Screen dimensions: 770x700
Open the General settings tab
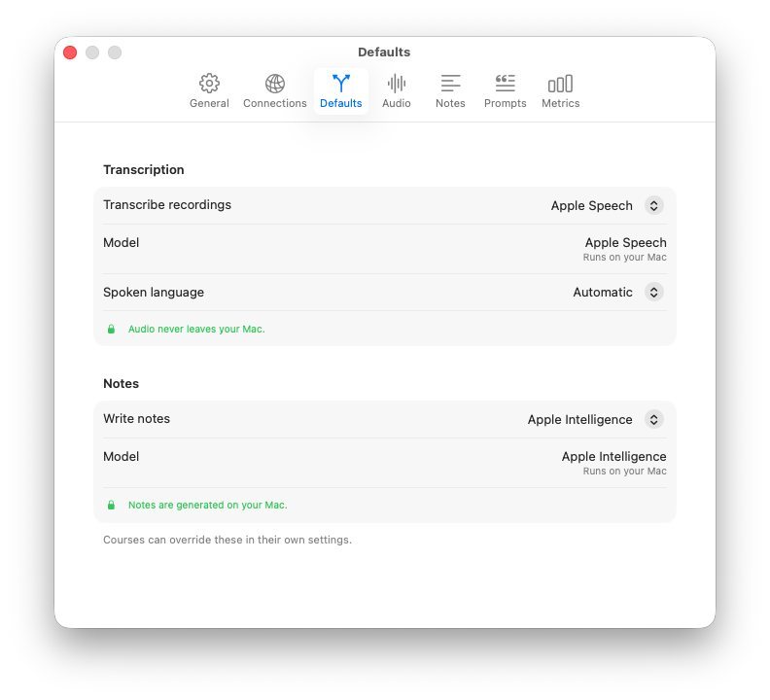pyautogui.click(x=209, y=91)
